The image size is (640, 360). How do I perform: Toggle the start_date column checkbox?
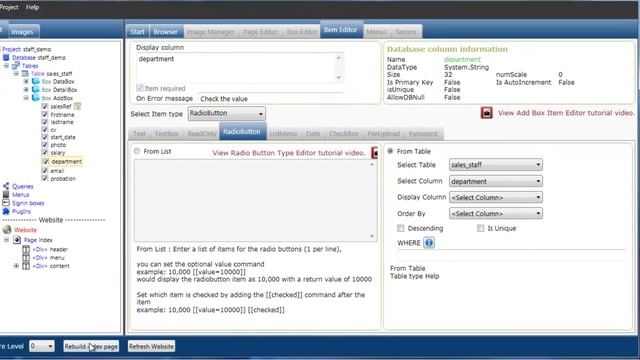[x=45, y=137]
